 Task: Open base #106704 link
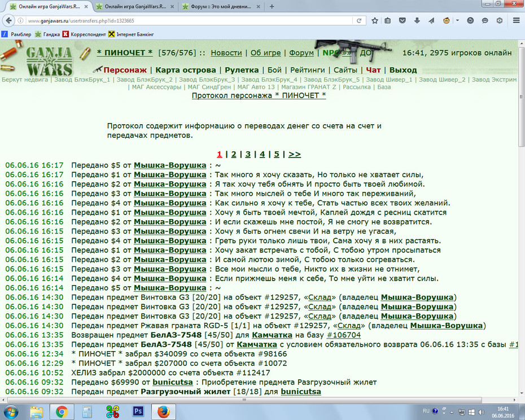point(344,335)
